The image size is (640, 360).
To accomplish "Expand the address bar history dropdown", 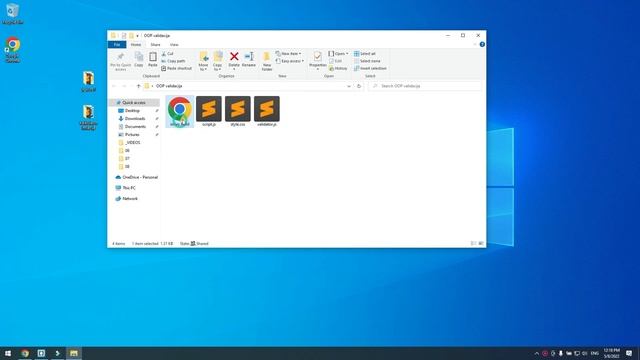I will [x=349, y=86].
